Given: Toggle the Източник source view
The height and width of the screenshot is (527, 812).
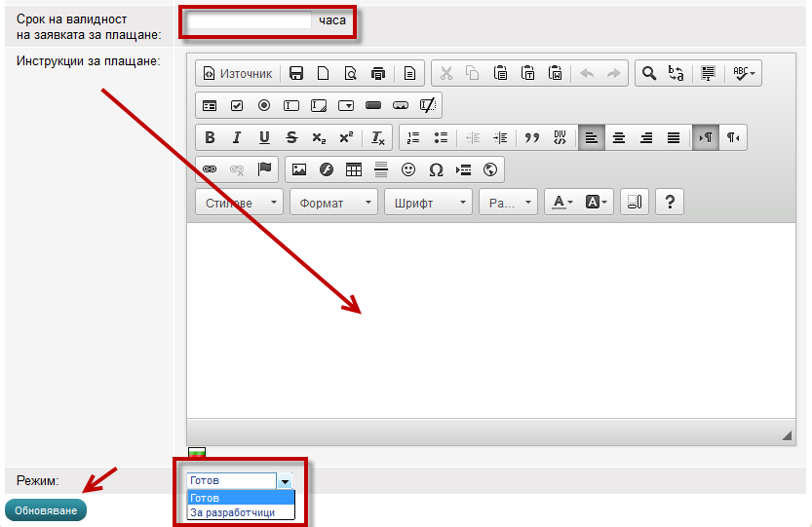Looking at the screenshot, I should [x=237, y=73].
